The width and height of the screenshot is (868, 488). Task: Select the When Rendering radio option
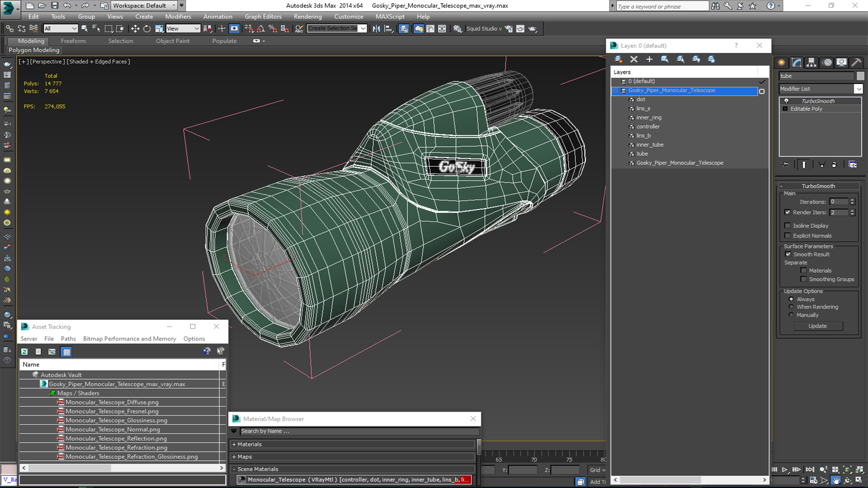pos(791,307)
